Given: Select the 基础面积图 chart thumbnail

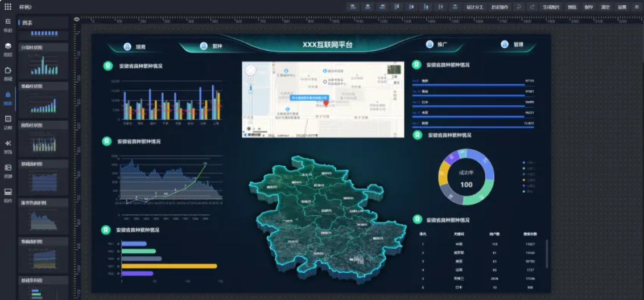Looking at the screenshot, I should tap(43, 177).
